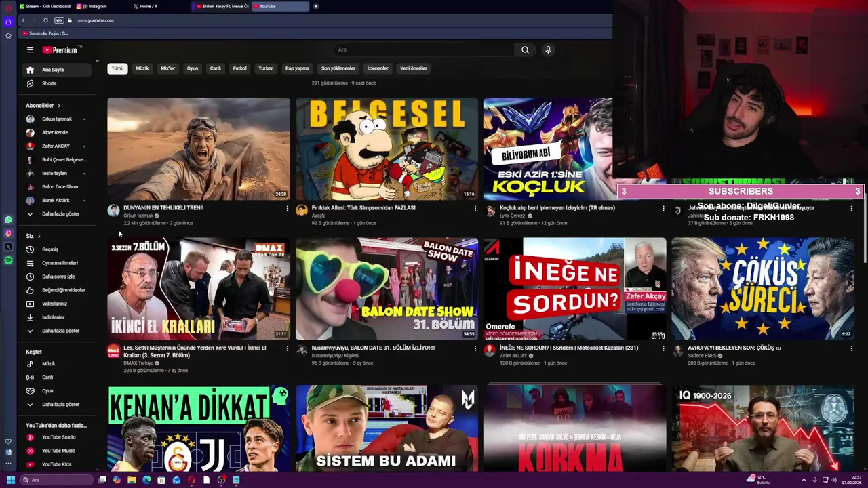
Task: Switch to Stream - Kick Dashboard browser tab
Action: pos(45,6)
